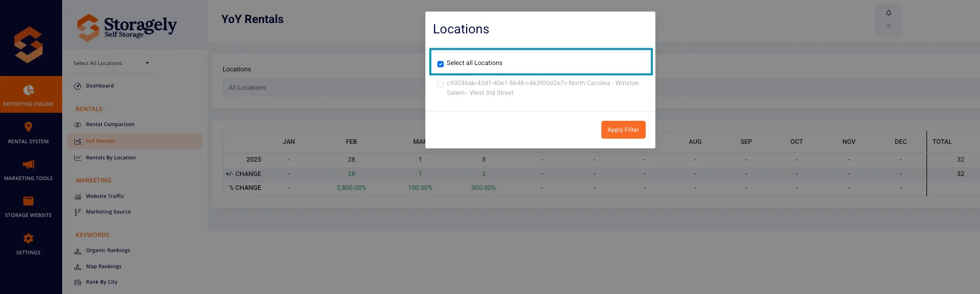The width and height of the screenshot is (980, 294).
Task: Click the Marketing Source branch icon
Action: 78,212
